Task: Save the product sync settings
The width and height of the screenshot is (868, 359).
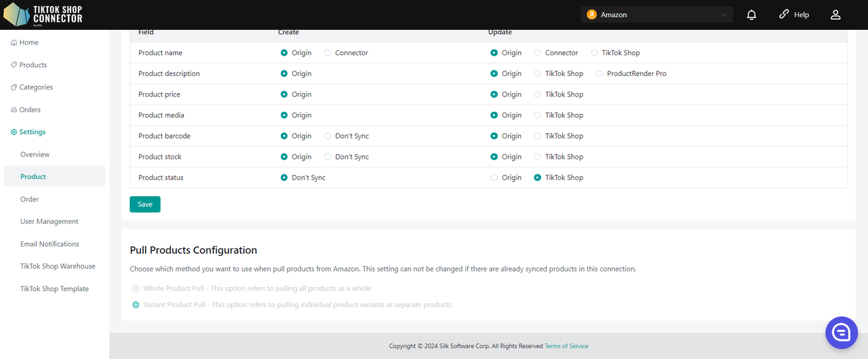Action: tap(145, 204)
